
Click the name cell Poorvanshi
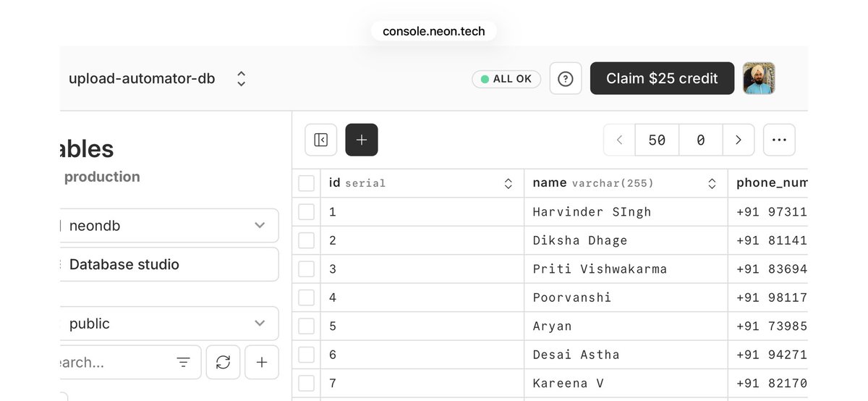tap(626, 297)
